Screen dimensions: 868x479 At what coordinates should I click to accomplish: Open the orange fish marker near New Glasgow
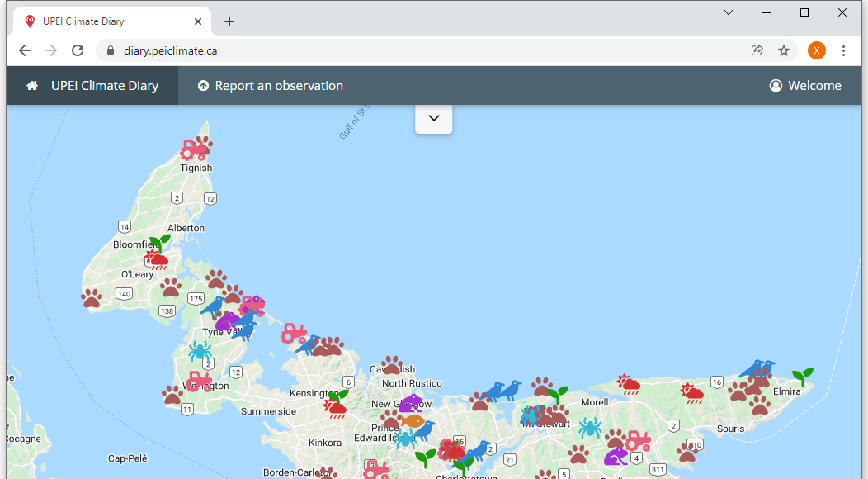pyautogui.click(x=413, y=421)
